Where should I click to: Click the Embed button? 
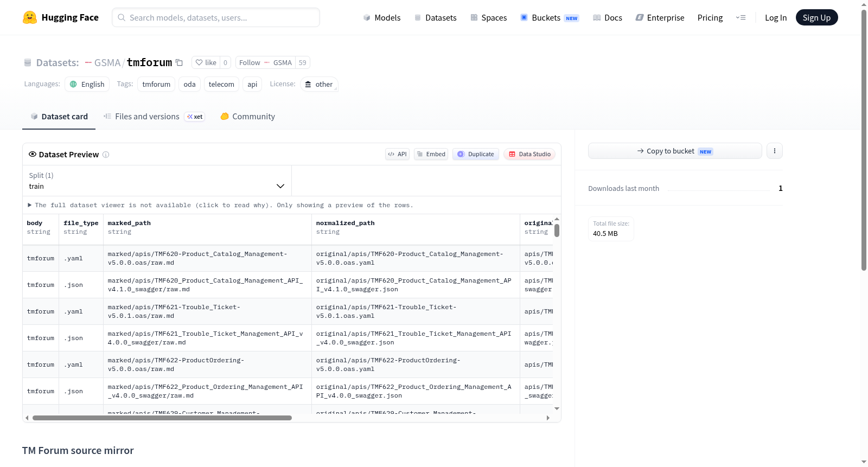[x=431, y=154]
